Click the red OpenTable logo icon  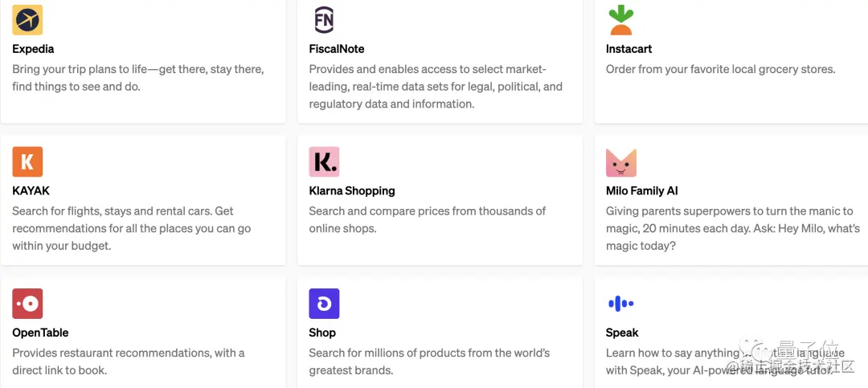pos(27,304)
